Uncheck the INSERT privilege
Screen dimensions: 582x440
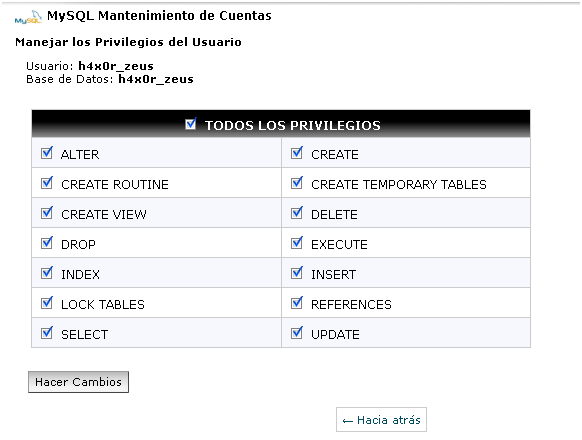pyautogui.click(x=297, y=273)
